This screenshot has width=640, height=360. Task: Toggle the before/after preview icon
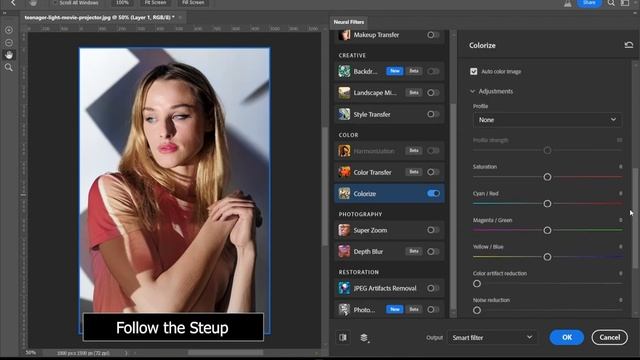(343, 338)
